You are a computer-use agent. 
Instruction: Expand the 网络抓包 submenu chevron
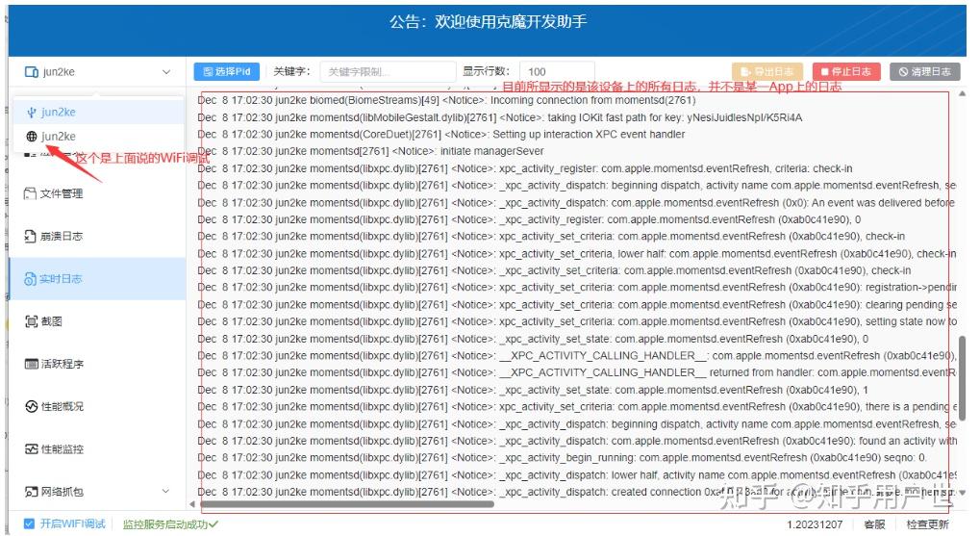click(x=165, y=491)
